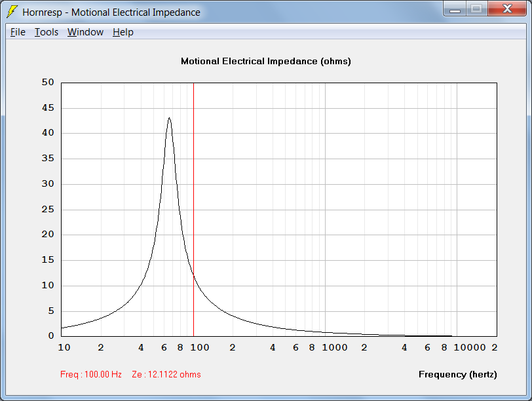Click the chart title 'Motional Electrical Impedance (ohms)'
The width and height of the screenshot is (532, 401).
(x=265, y=62)
